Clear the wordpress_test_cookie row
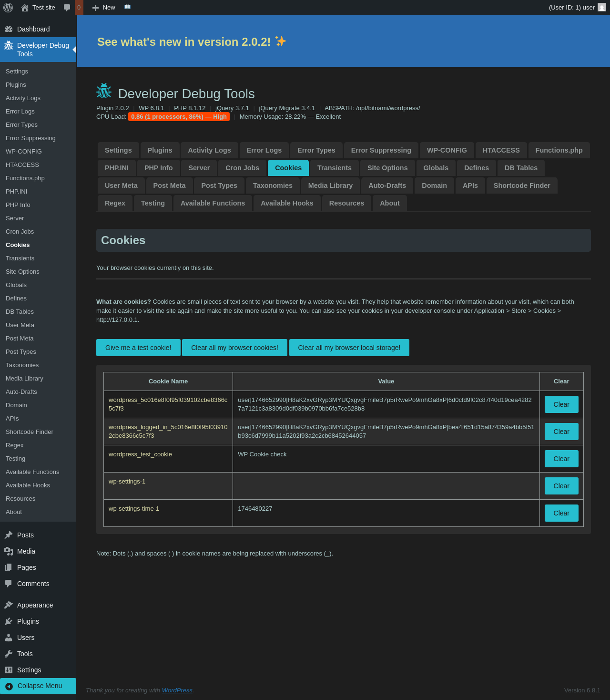610x700 pixels. pyautogui.click(x=561, y=459)
